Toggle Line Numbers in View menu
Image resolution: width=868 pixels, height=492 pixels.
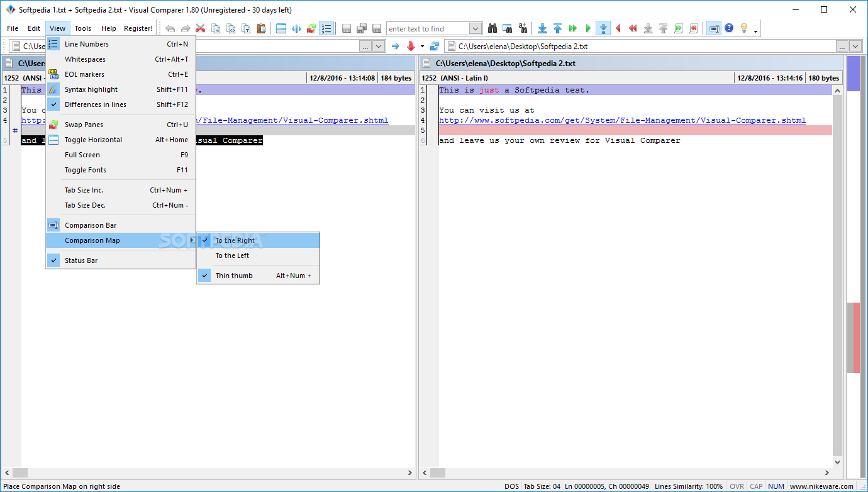(121, 44)
